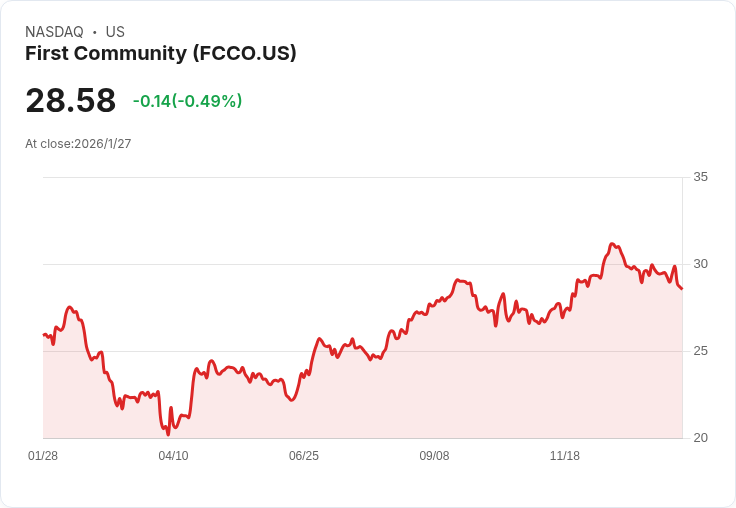Click the 30 y-axis price label
The height and width of the screenshot is (508, 736).
point(700,264)
